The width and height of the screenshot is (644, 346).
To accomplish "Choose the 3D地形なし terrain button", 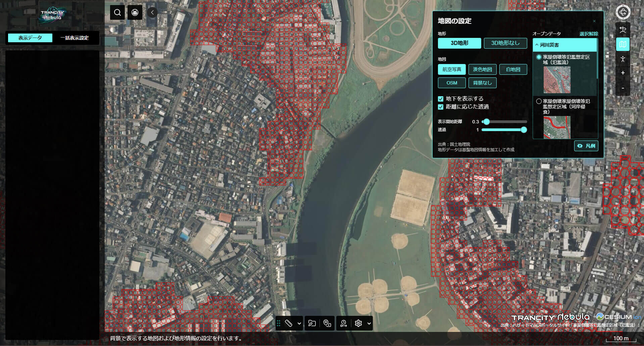I will (x=505, y=43).
